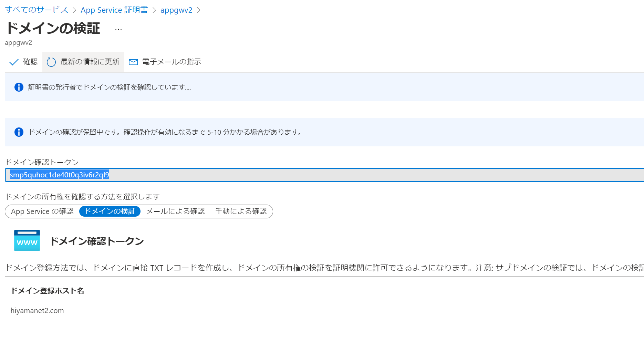Click the ドメイン登録方法では description text

coord(324,268)
